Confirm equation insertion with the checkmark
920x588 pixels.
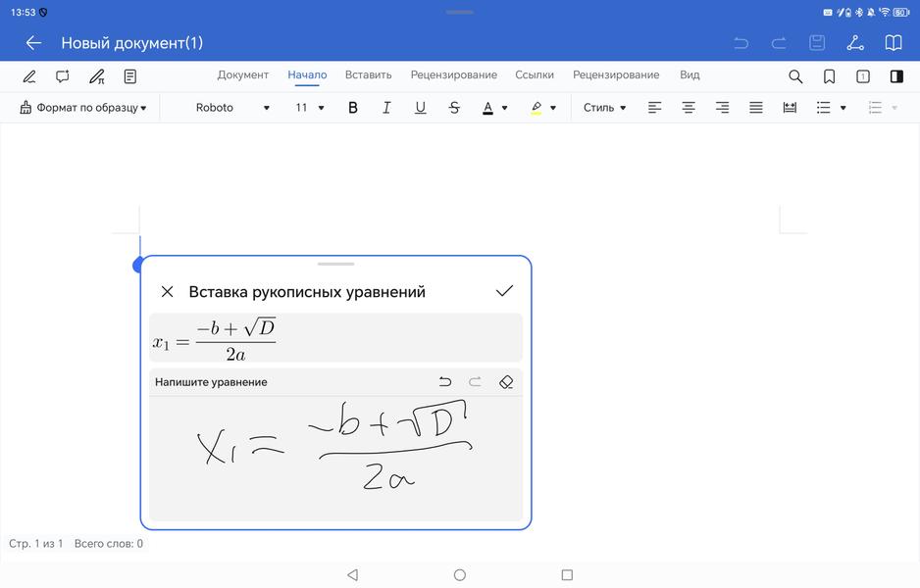(504, 291)
